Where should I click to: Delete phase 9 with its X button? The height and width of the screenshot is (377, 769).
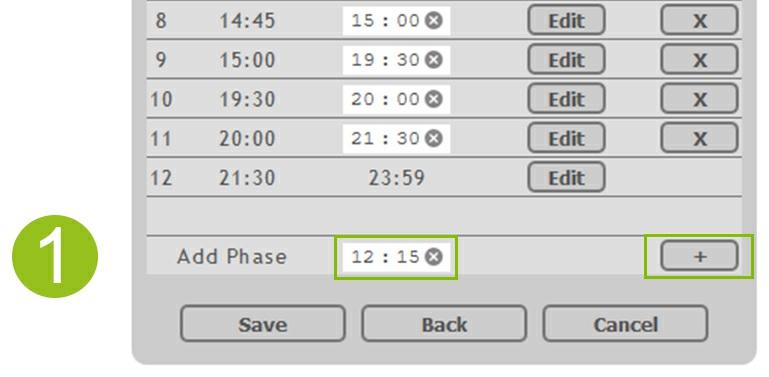point(699,59)
